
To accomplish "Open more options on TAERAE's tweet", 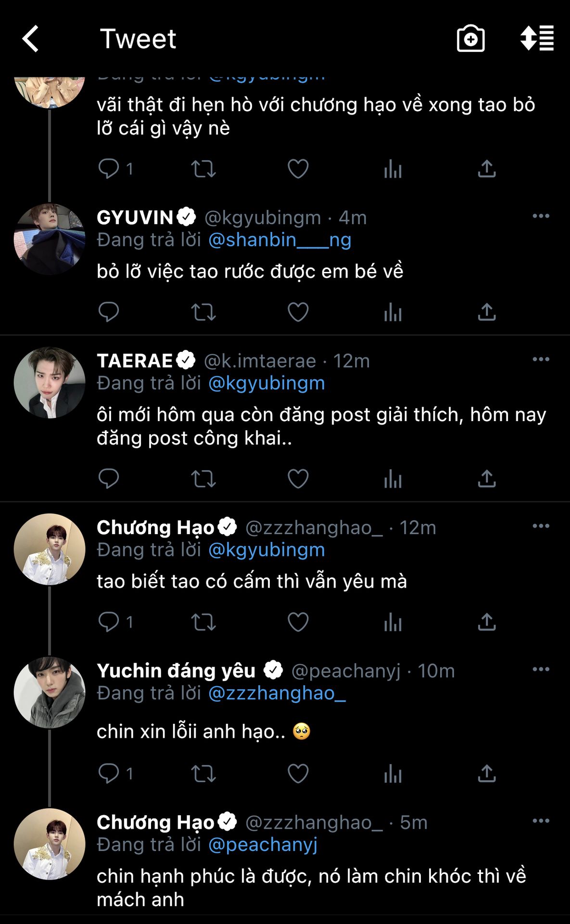I will [x=541, y=359].
